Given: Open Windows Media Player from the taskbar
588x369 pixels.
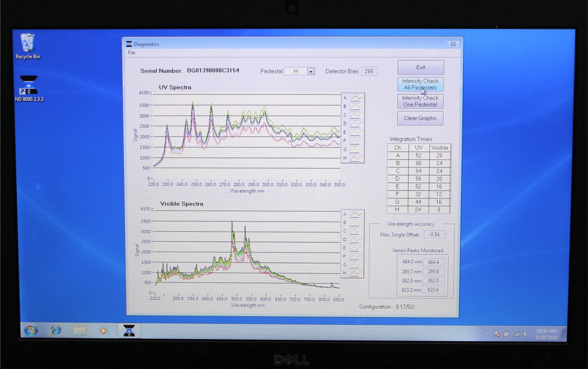Looking at the screenshot, I should 103,331.
